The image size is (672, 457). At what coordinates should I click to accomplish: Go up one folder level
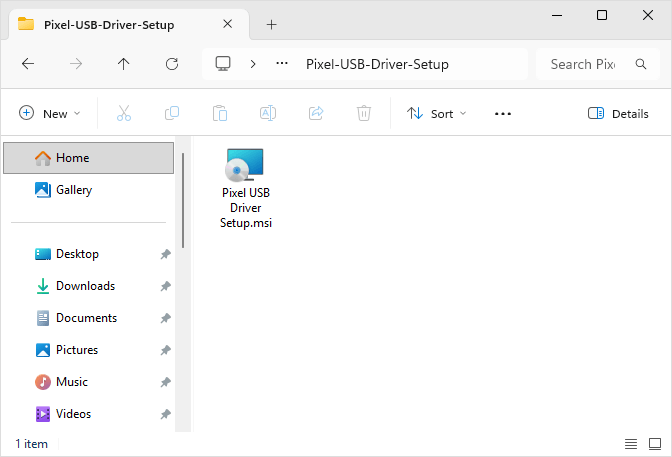click(x=123, y=64)
